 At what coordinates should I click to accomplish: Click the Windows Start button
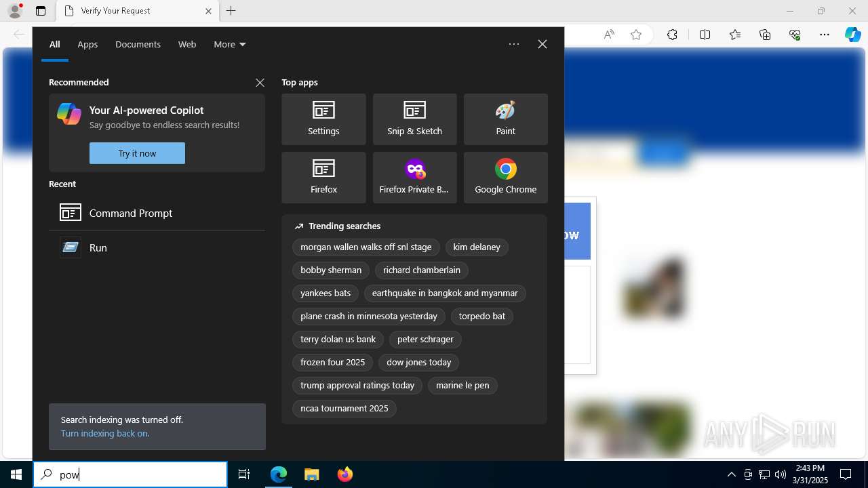(16, 474)
